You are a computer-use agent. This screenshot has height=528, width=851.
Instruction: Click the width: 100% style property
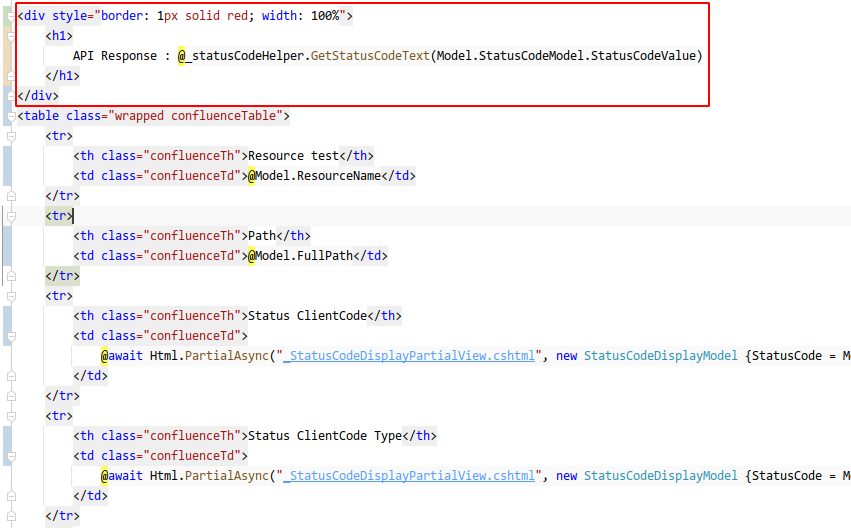click(301, 16)
